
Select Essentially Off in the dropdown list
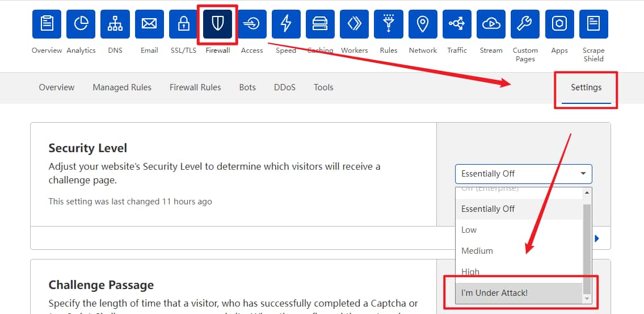519,209
